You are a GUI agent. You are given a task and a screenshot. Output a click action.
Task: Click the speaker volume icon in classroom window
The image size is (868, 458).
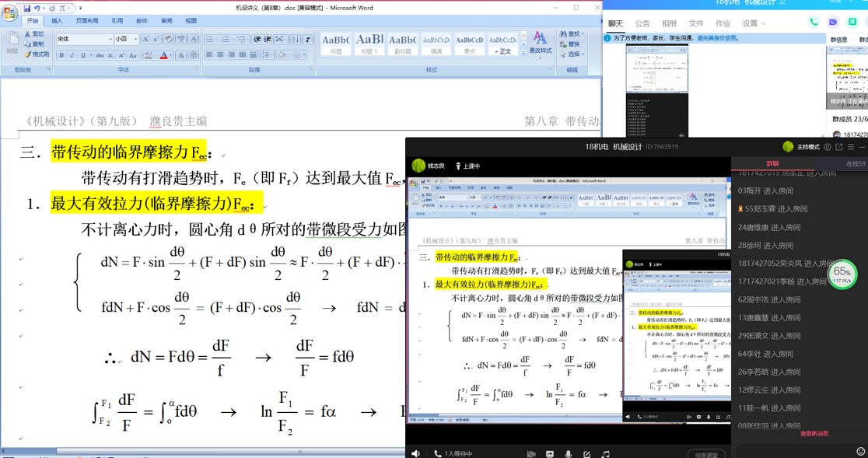point(415,453)
